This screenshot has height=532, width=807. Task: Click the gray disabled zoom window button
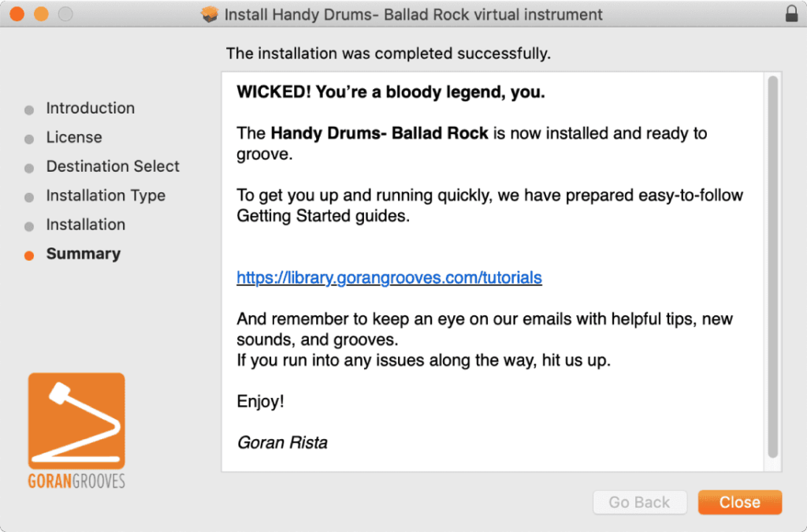click(x=65, y=14)
